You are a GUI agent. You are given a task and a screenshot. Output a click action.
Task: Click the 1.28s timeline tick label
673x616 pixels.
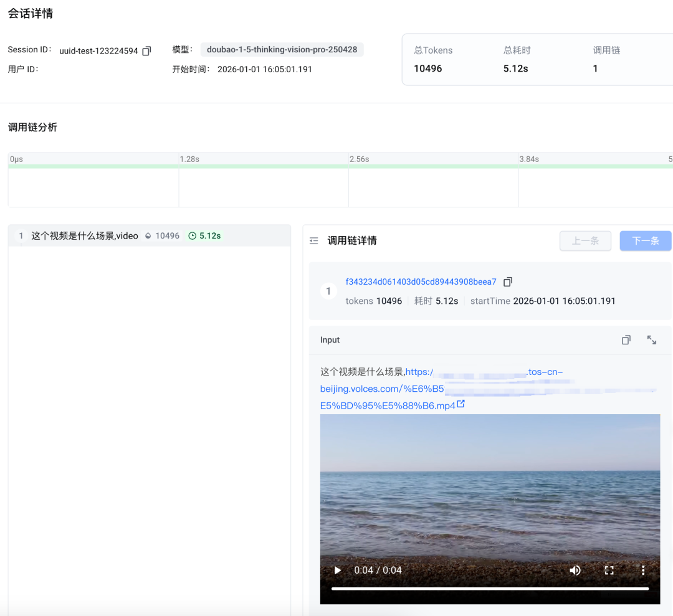(x=189, y=159)
